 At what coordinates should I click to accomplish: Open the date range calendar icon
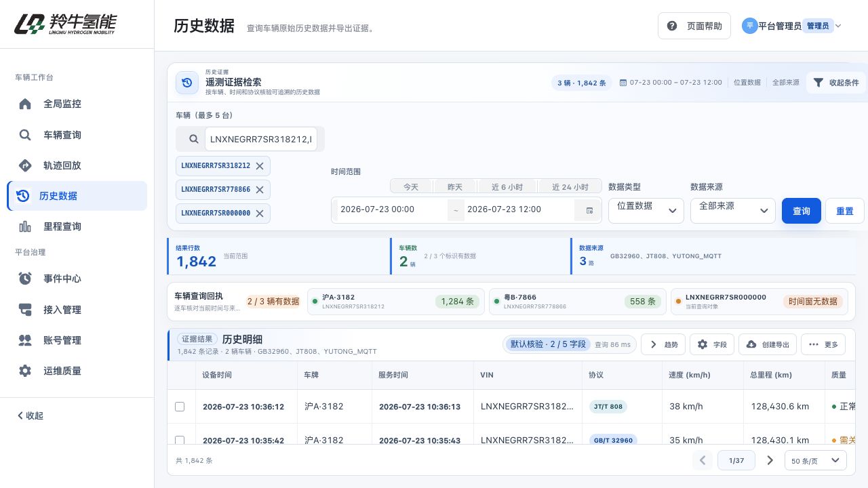[589, 209]
